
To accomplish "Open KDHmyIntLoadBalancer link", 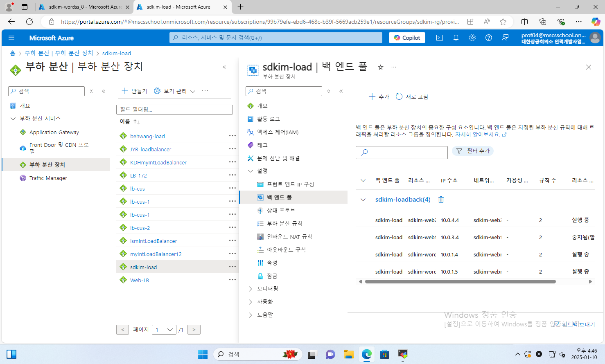I will [x=158, y=162].
